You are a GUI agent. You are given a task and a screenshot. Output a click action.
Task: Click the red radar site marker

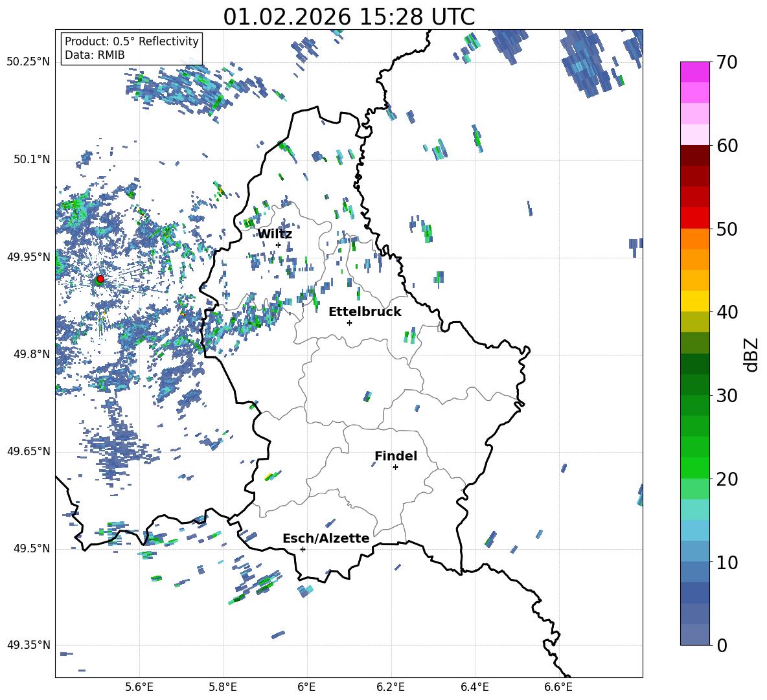pyautogui.click(x=100, y=279)
